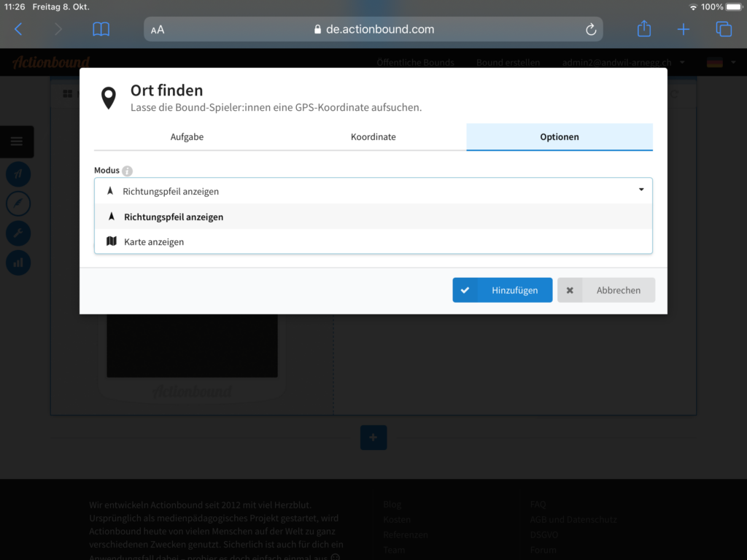Open the hamburger sidebar menu
This screenshot has height=560, width=747.
coord(17,141)
